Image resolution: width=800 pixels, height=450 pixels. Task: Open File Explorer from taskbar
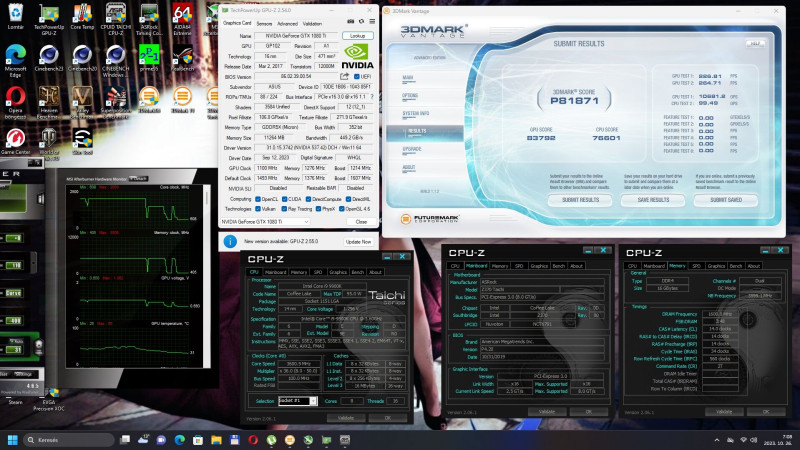pyautogui.click(x=216, y=440)
